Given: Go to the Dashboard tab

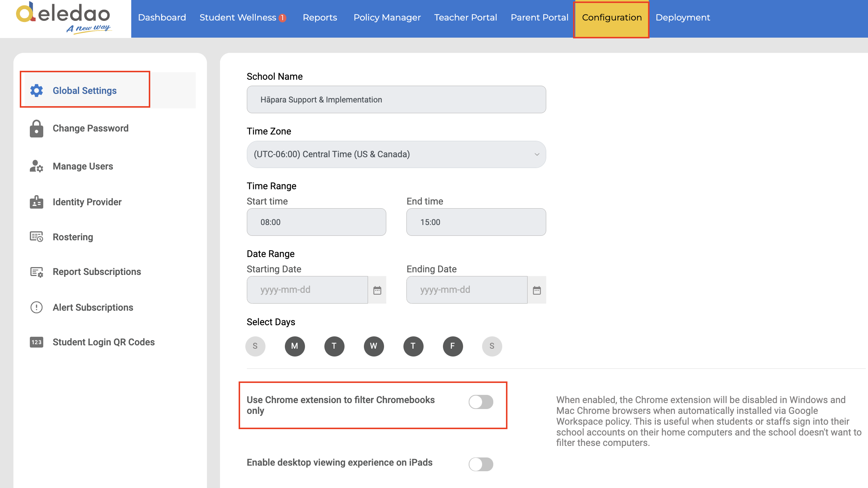Looking at the screenshot, I should tap(162, 18).
